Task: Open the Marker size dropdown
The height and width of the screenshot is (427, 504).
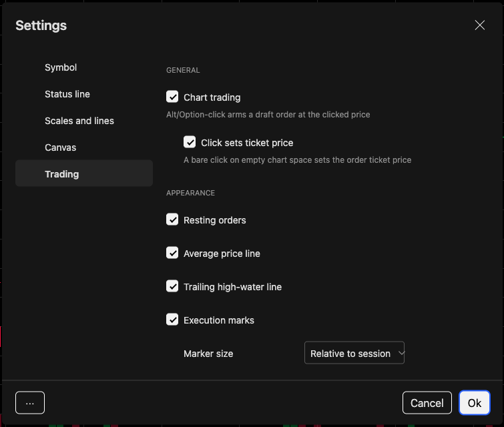Action: tap(354, 353)
